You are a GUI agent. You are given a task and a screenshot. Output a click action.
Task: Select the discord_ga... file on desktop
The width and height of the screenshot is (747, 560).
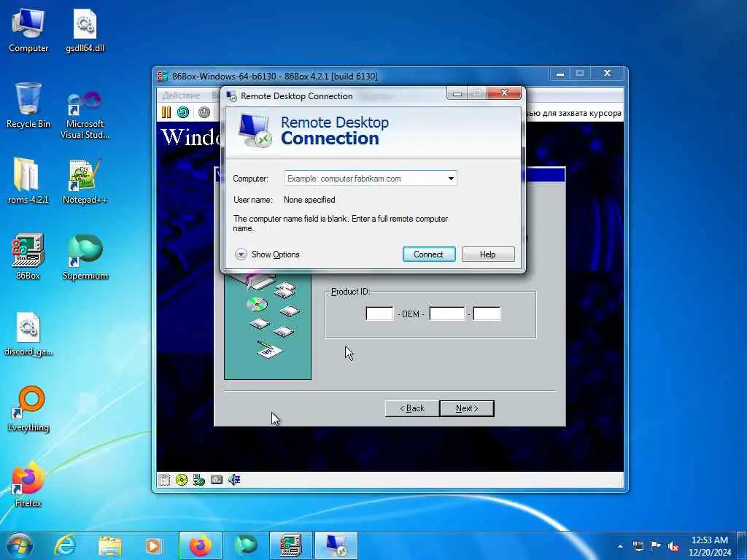click(28, 333)
